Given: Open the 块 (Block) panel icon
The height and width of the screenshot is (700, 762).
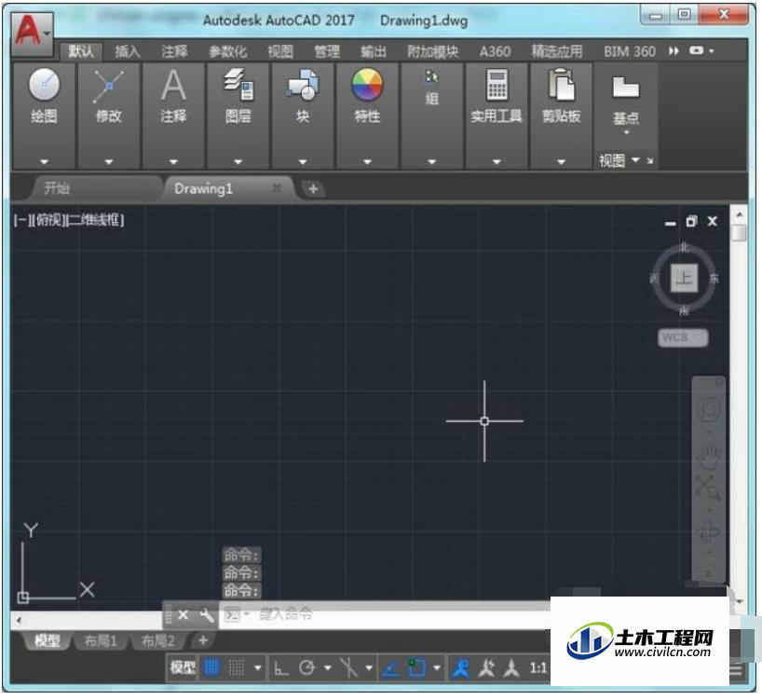Looking at the screenshot, I should [x=303, y=84].
